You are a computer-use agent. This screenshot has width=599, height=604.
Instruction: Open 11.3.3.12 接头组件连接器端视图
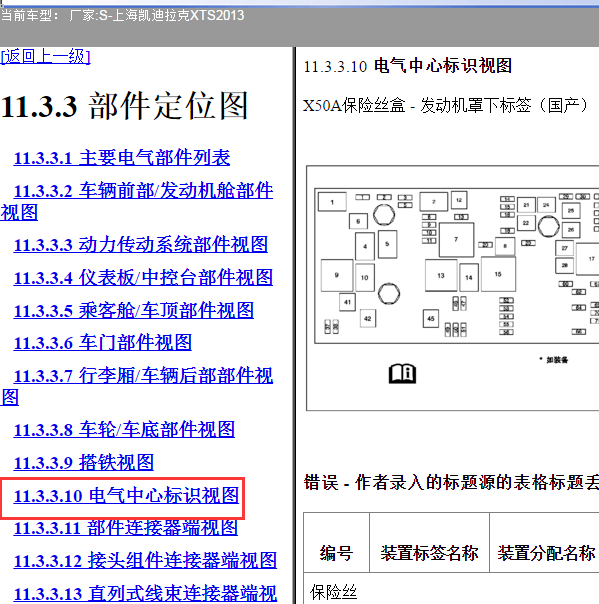(x=145, y=560)
